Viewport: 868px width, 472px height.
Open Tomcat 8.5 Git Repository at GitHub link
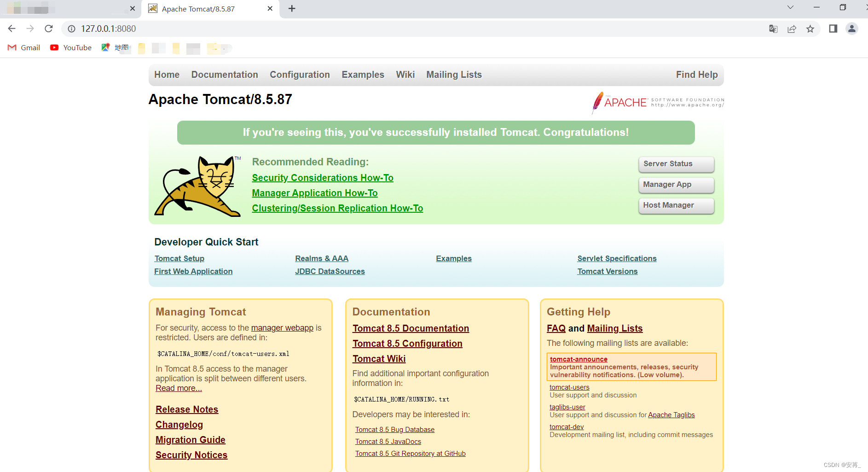[411, 454]
